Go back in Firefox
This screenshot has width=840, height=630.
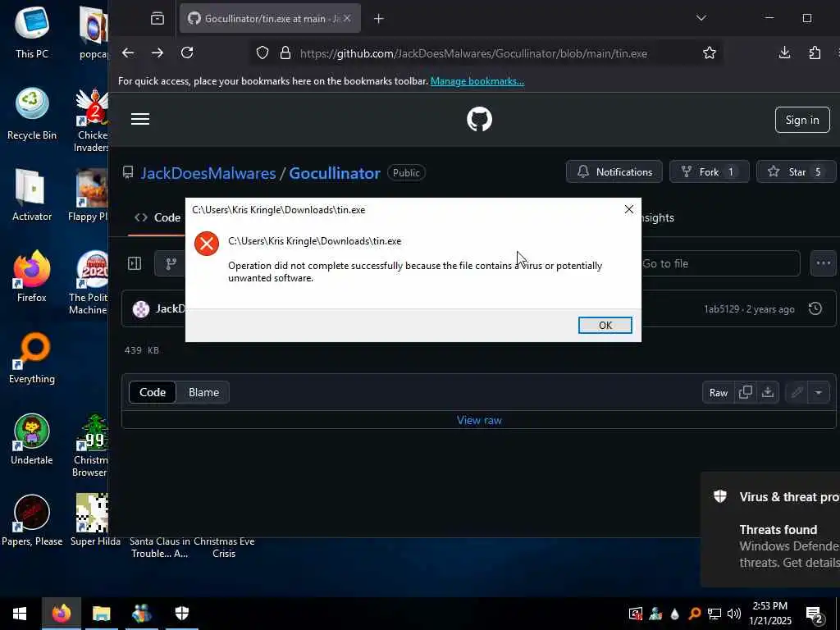pyautogui.click(x=127, y=52)
